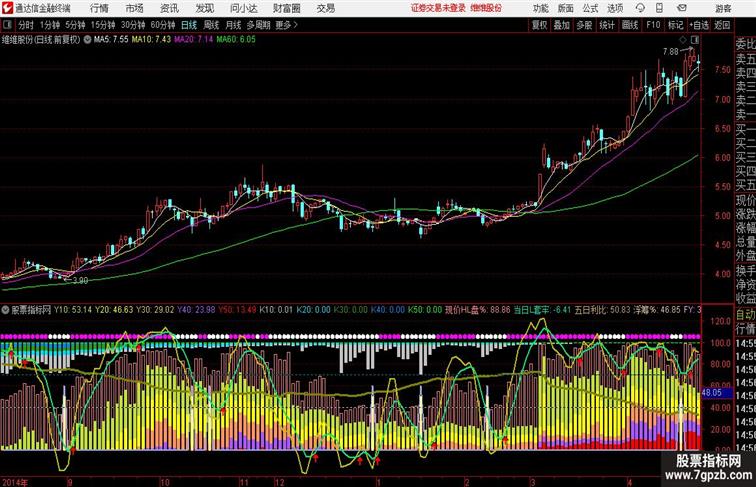
Task: Open the 资讯 menu
Action: (x=169, y=8)
